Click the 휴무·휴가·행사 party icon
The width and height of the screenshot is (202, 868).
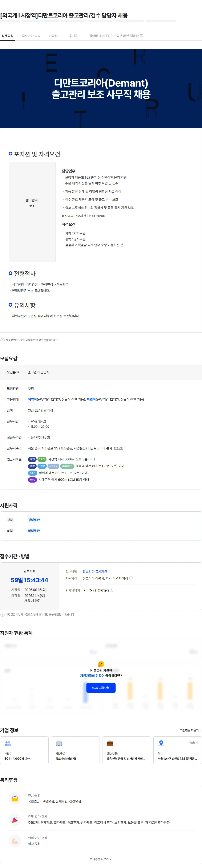[x=15, y=820]
